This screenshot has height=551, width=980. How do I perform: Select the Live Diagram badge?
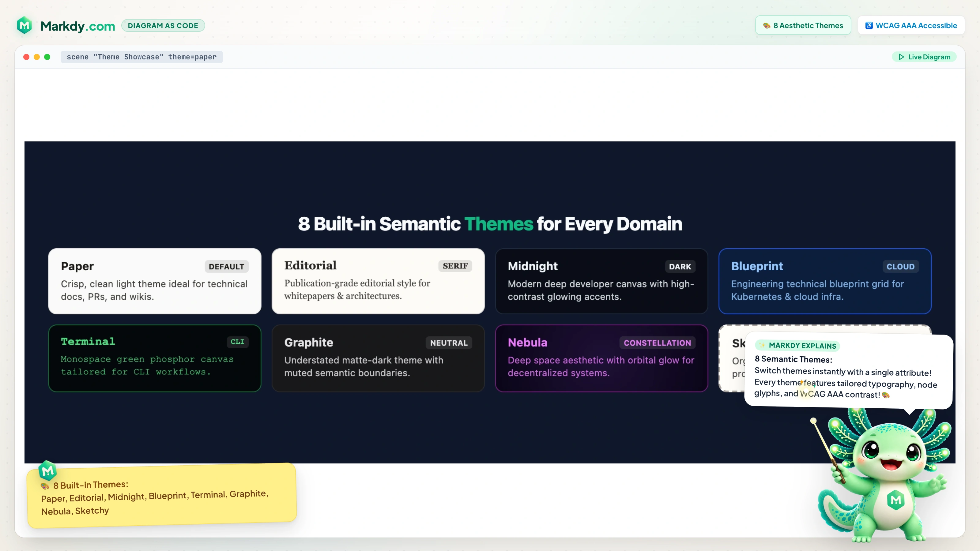click(x=924, y=57)
